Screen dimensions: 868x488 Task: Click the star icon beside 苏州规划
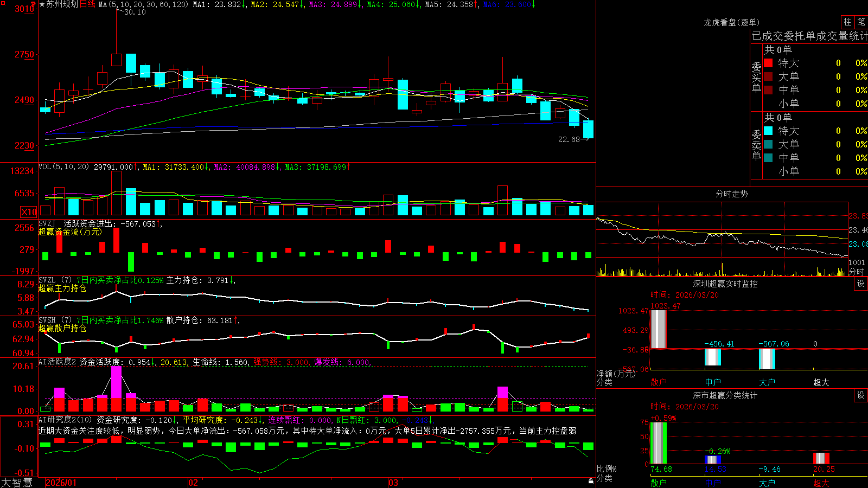(42, 4)
